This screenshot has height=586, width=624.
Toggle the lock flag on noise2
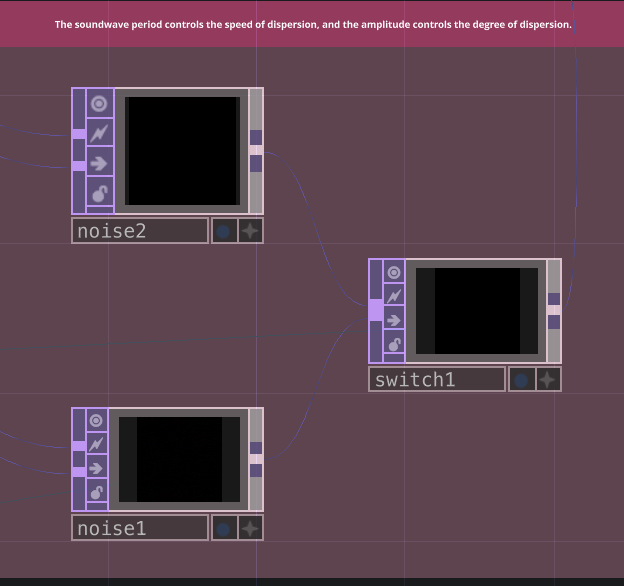(99, 192)
